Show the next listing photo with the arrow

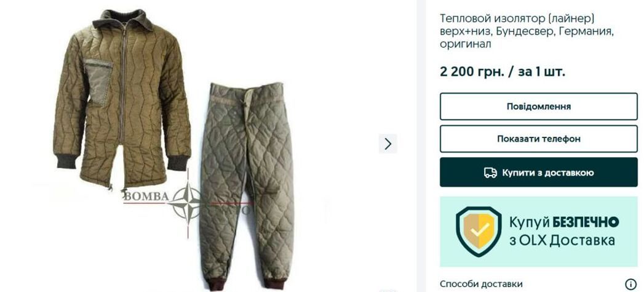pyautogui.click(x=388, y=144)
